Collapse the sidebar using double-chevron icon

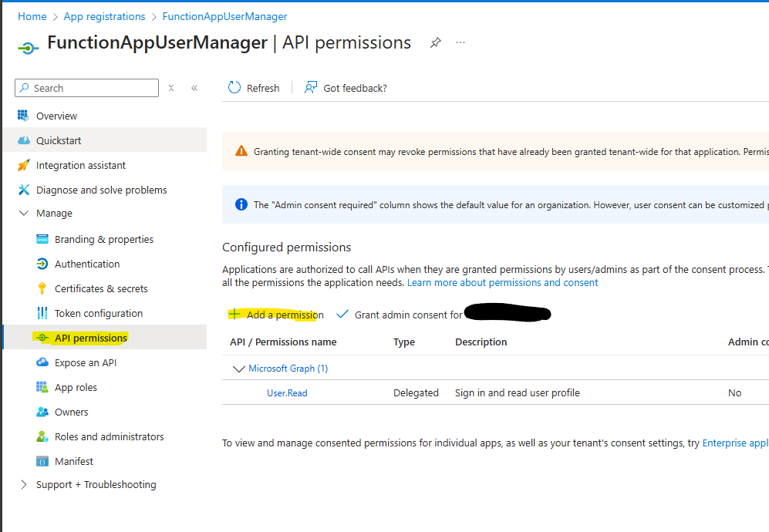[x=194, y=88]
